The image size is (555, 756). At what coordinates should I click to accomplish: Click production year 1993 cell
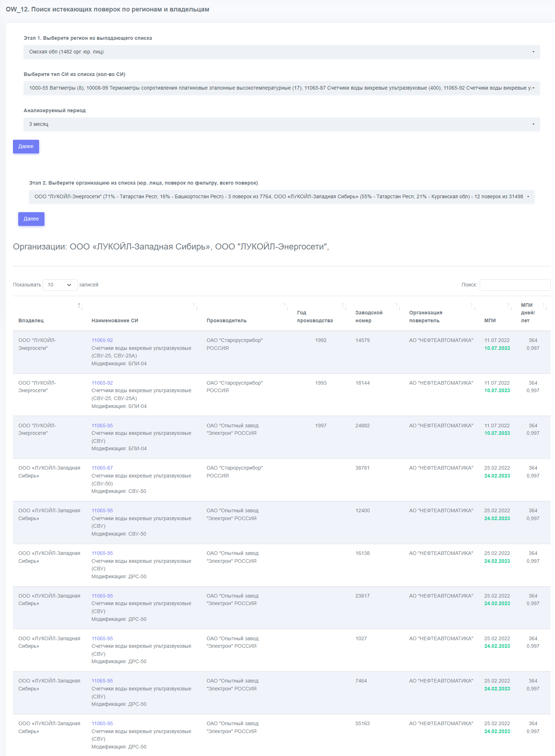pyautogui.click(x=321, y=383)
